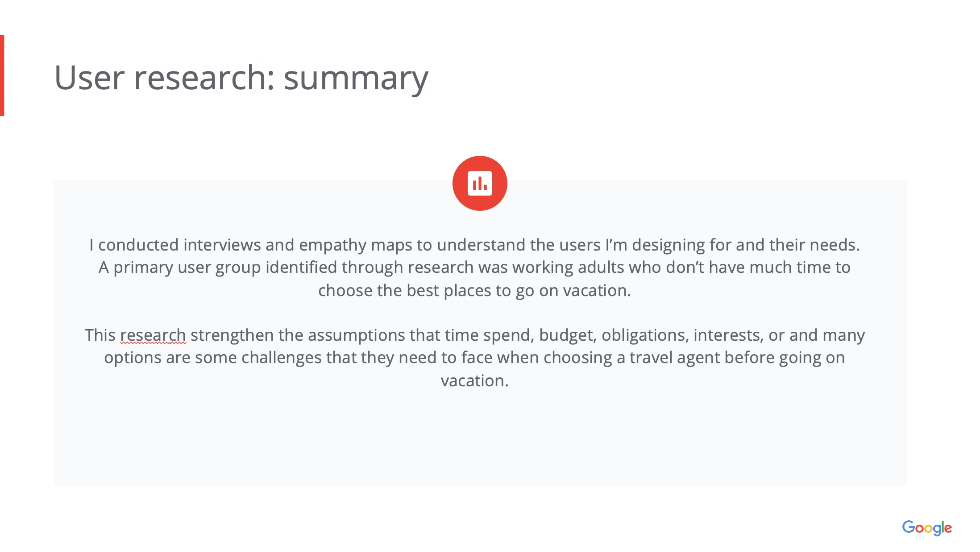980x552 pixels.
Task: Click the empty gray area below the text
Action: click(480, 438)
